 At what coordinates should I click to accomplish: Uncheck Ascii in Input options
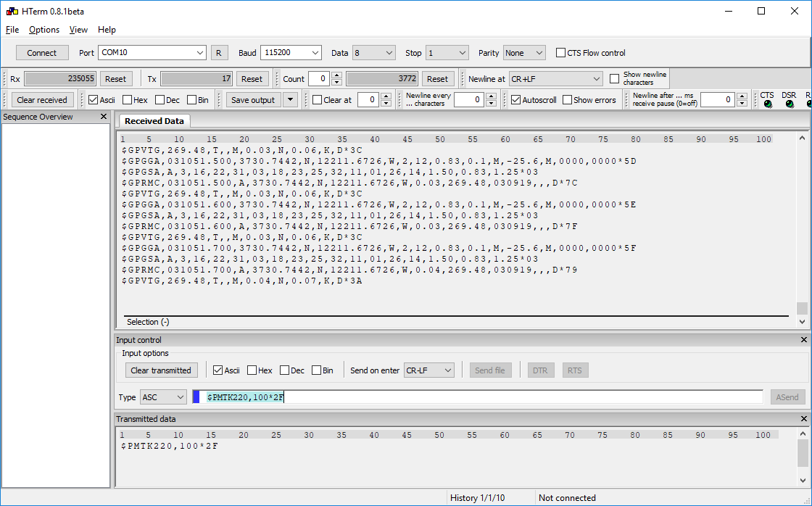coord(218,370)
